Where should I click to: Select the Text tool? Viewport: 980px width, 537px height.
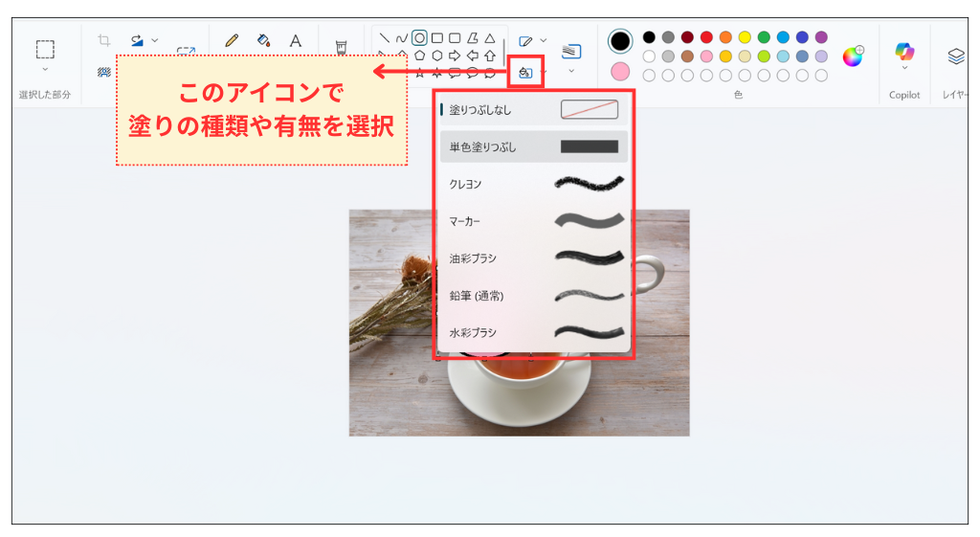pyautogui.click(x=296, y=41)
